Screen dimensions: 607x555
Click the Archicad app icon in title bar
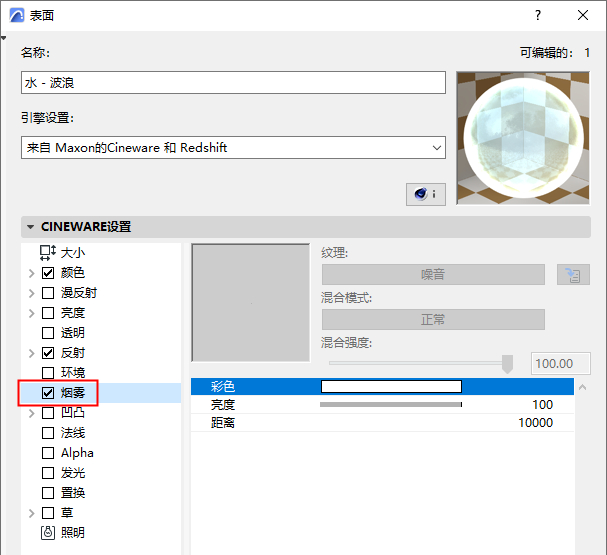(x=17, y=15)
